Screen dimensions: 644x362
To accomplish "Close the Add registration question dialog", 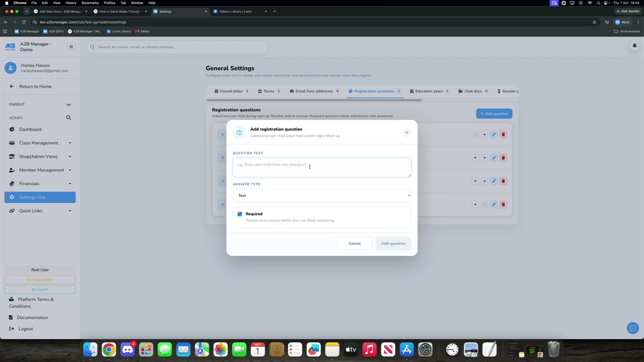I will click(x=407, y=133).
